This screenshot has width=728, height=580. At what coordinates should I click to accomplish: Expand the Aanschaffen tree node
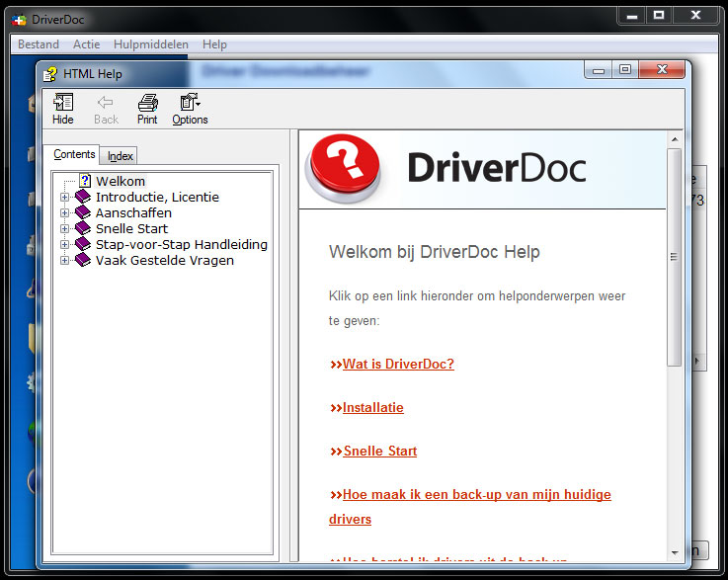(64, 212)
